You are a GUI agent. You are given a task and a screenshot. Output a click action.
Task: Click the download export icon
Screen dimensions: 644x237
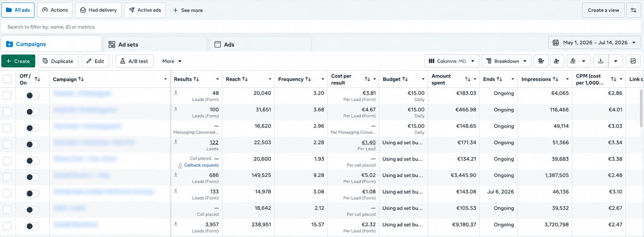(601, 61)
